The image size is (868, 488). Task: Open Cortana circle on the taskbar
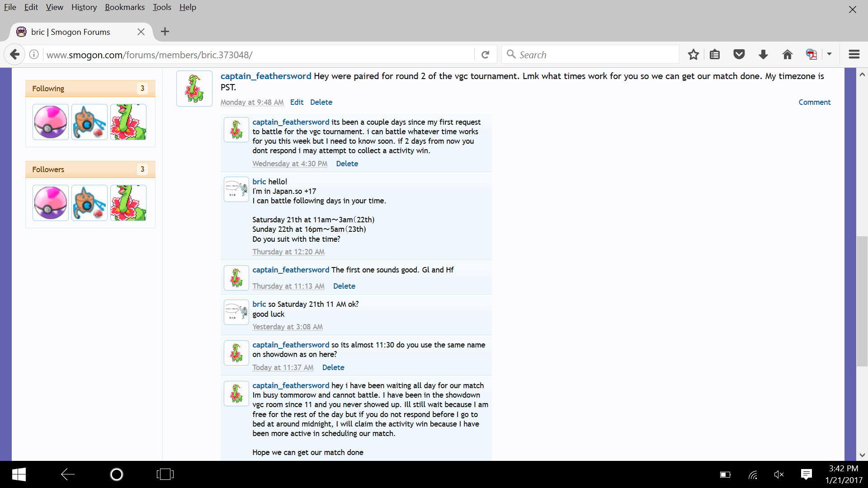117,474
